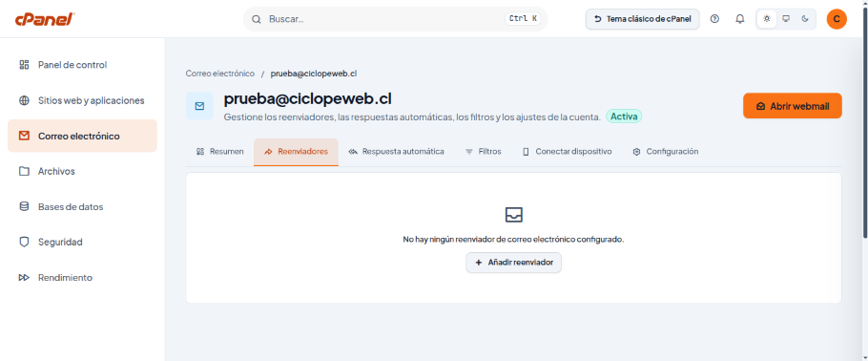Click the Ctrl K shortcut badge

click(523, 19)
